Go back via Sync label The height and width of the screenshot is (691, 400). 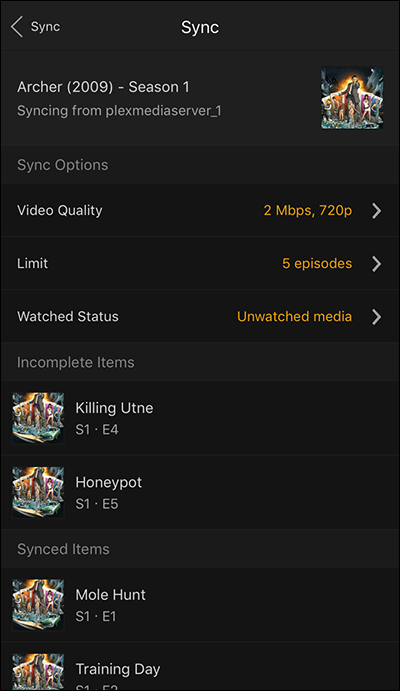pos(45,27)
